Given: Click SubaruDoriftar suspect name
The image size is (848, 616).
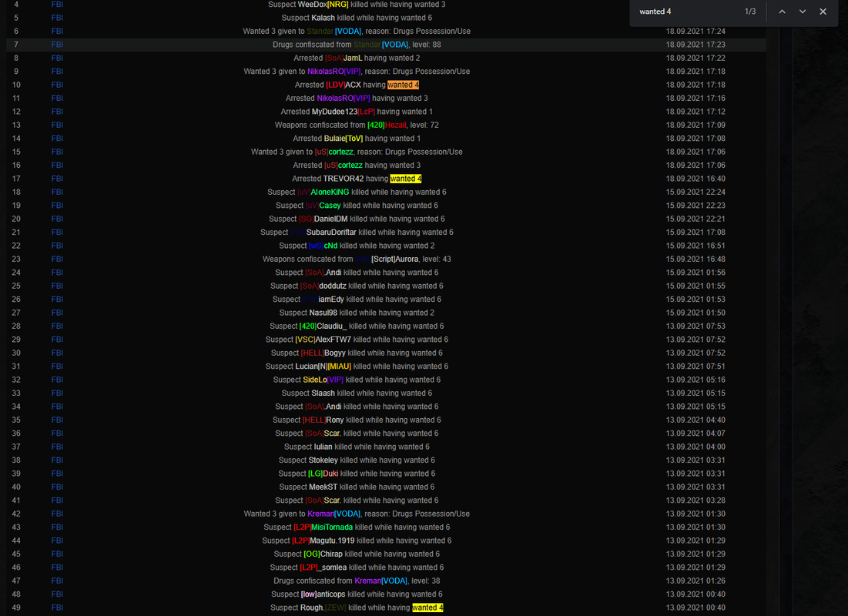Looking at the screenshot, I should (323, 232).
